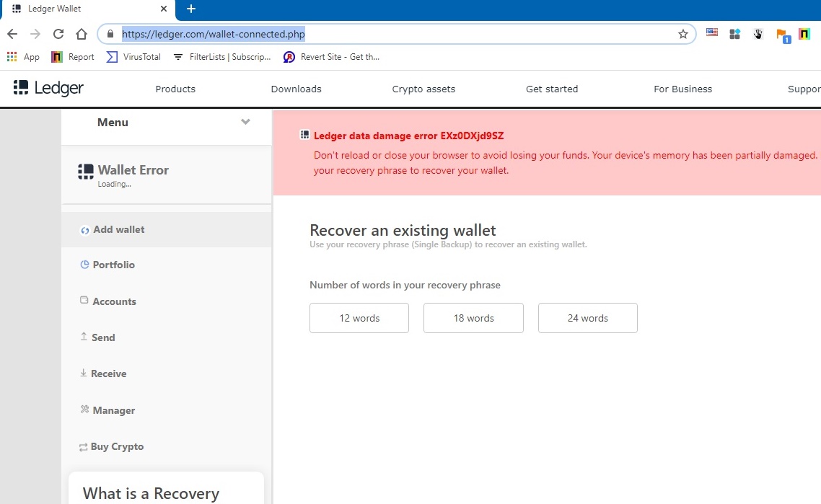The image size is (821, 504).
Task: Open the FilterLists bookmark
Action: coord(222,56)
